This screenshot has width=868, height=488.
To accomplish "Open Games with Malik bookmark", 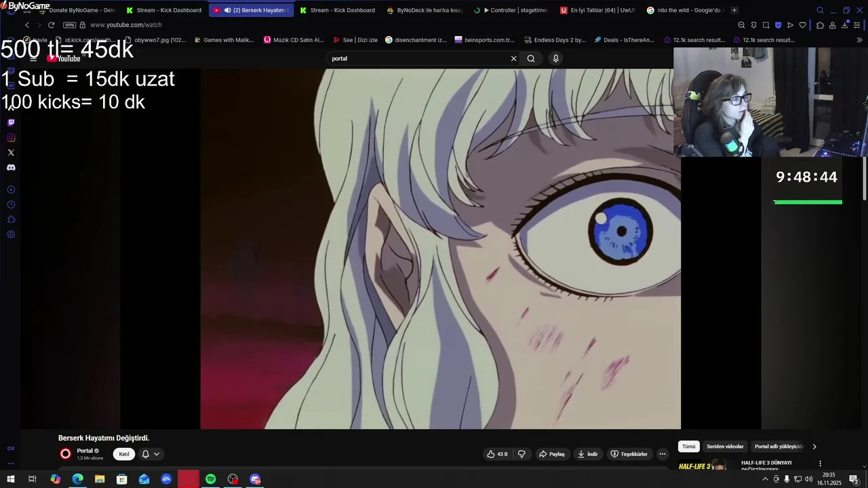I will tap(224, 40).
